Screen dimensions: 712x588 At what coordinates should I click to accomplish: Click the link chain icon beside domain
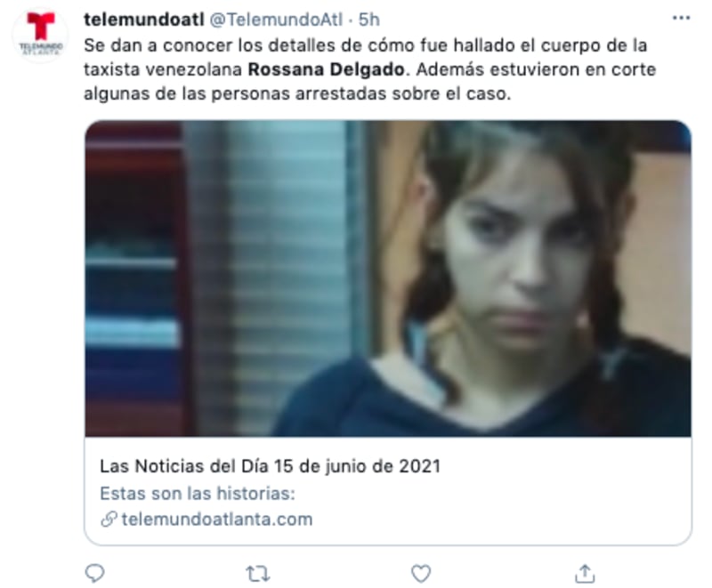[109, 519]
